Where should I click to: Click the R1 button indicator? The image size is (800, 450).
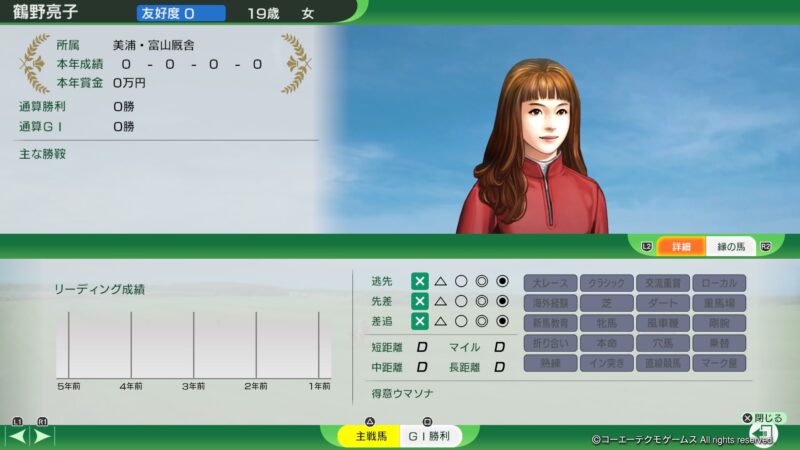[x=42, y=421]
